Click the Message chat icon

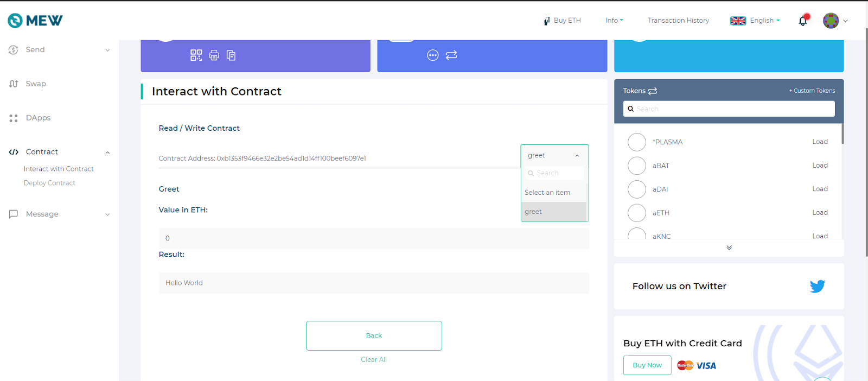pos(14,214)
